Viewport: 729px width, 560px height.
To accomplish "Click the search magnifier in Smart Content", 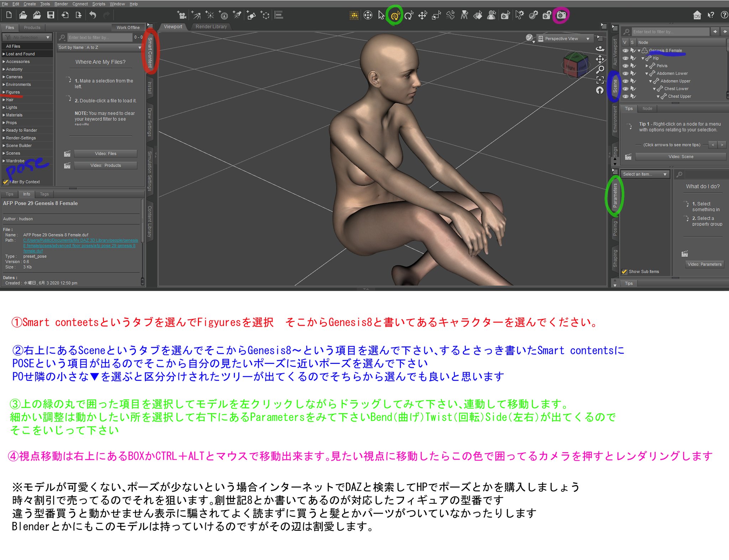I will [x=62, y=37].
